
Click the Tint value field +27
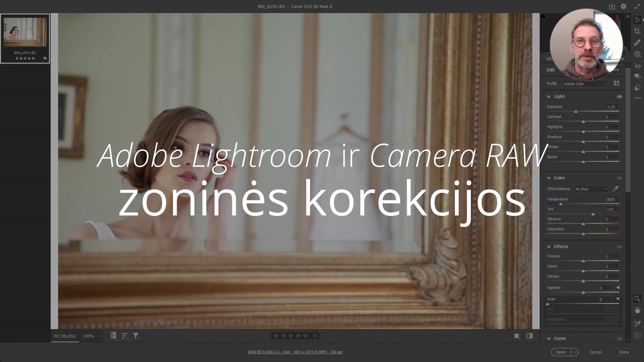(x=612, y=209)
